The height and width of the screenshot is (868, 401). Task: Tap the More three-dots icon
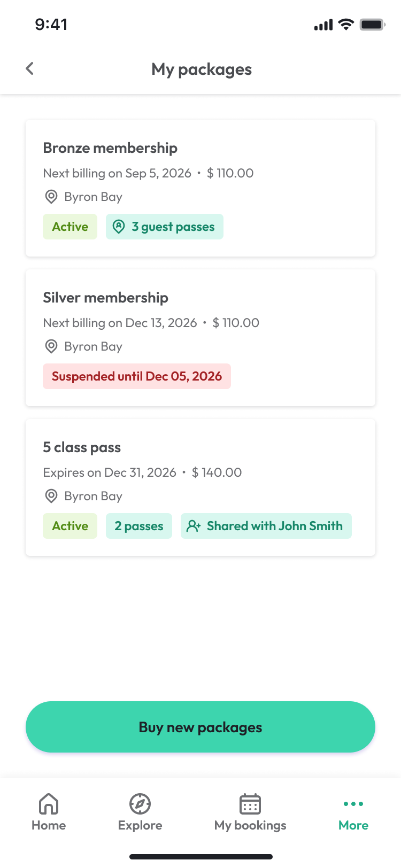click(353, 803)
